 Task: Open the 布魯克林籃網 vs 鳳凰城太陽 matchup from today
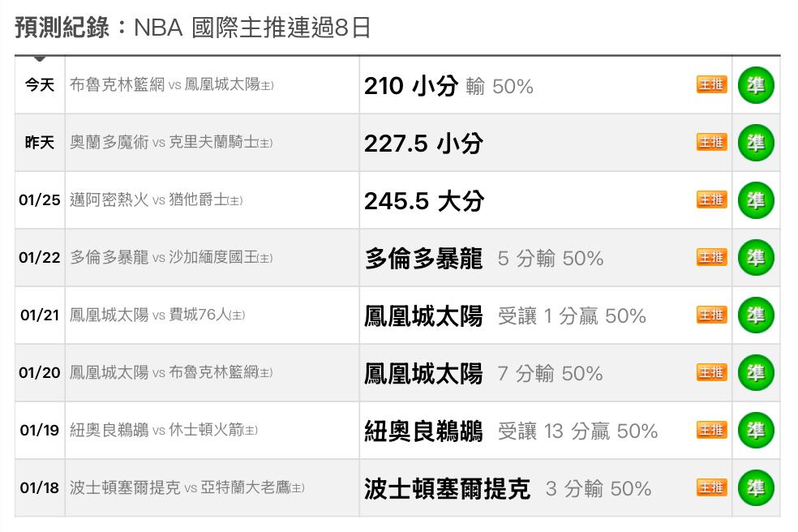[x=171, y=85]
